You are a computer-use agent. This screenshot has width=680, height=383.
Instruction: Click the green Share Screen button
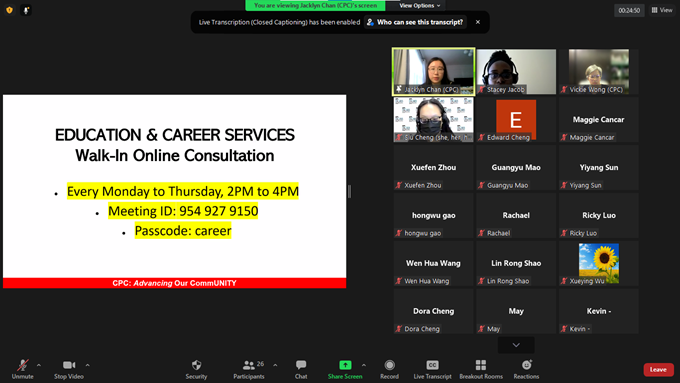[345, 369]
